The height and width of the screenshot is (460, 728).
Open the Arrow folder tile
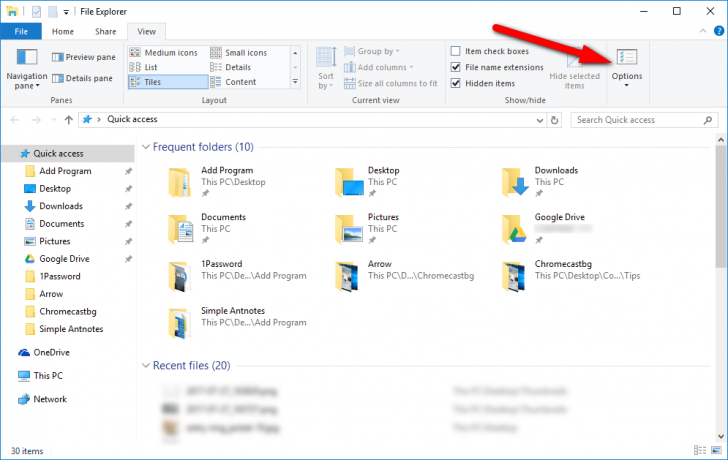(x=404, y=276)
